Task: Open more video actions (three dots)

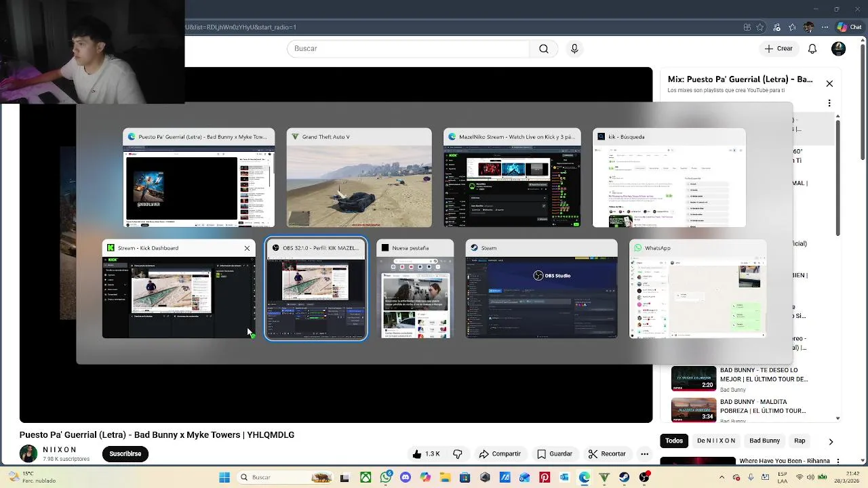Action: [645, 454]
